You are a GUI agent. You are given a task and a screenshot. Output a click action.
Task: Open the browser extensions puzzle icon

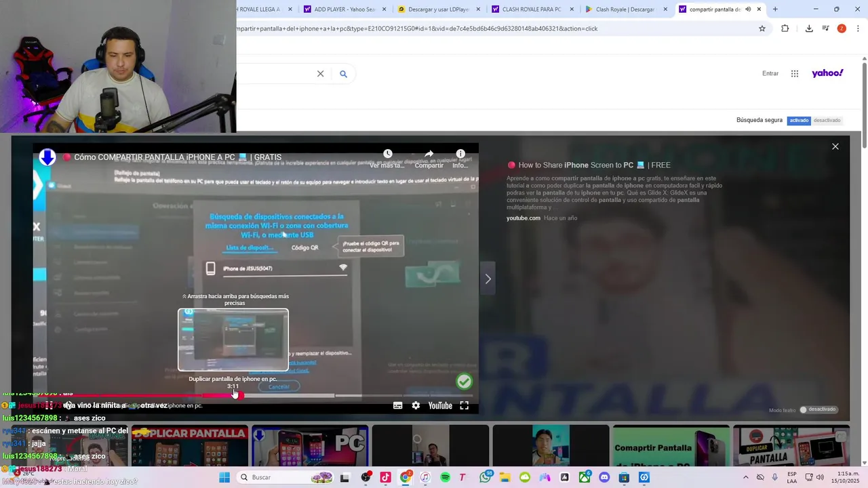tap(785, 28)
